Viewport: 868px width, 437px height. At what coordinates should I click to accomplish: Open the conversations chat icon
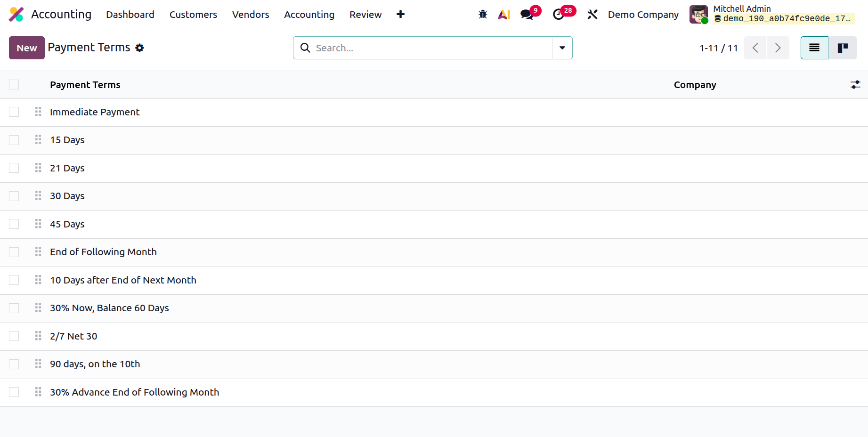pyautogui.click(x=527, y=15)
